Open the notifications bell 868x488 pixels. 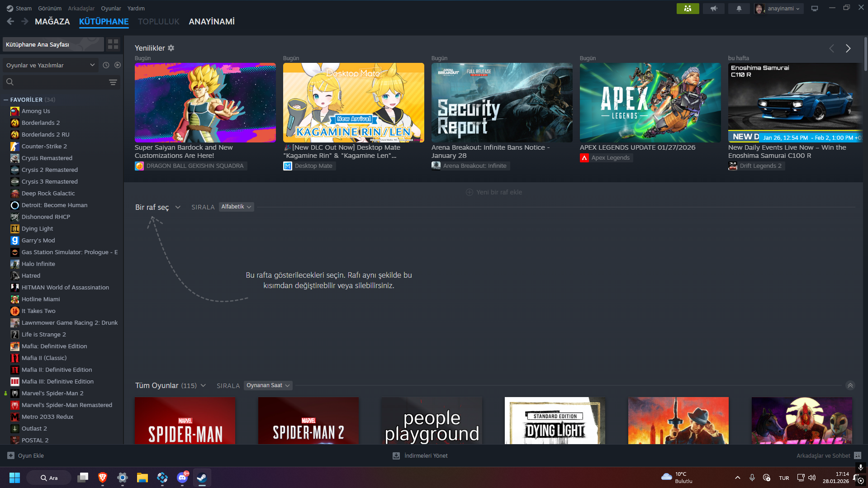point(739,9)
